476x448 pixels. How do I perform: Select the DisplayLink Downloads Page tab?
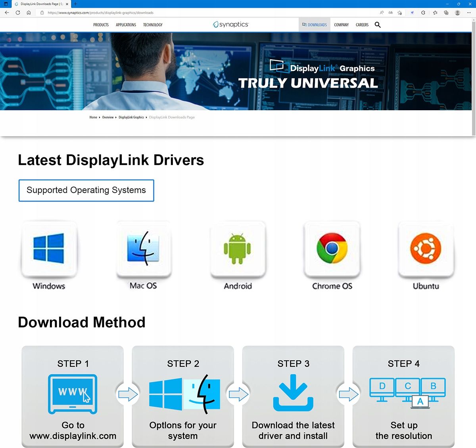[x=41, y=4]
